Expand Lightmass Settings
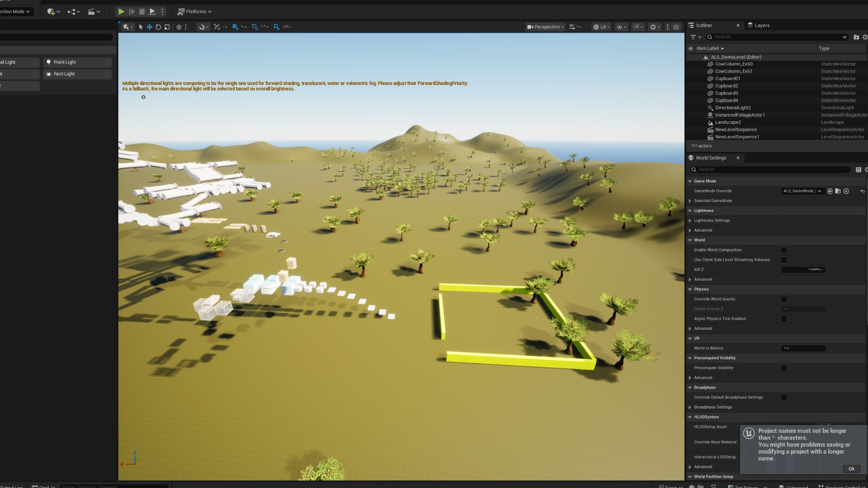The image size is (868, 488). (690, 221)
